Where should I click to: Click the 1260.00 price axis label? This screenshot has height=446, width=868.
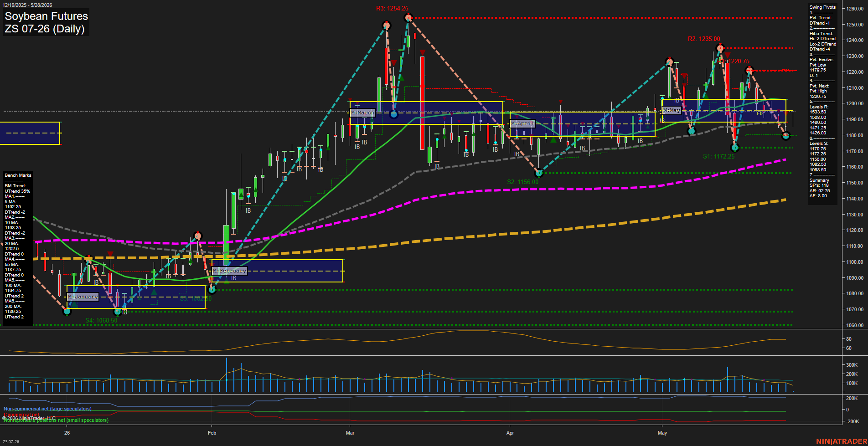coord(855,9)
